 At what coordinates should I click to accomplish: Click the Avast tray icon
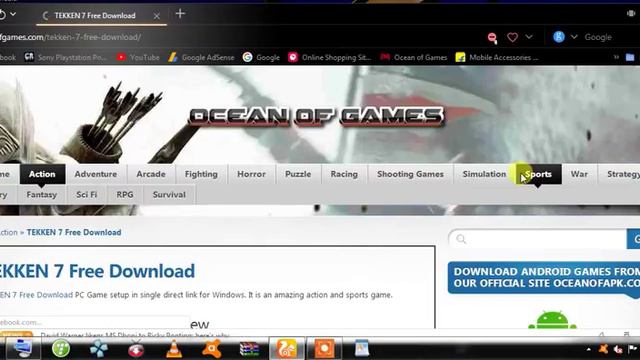603,349
